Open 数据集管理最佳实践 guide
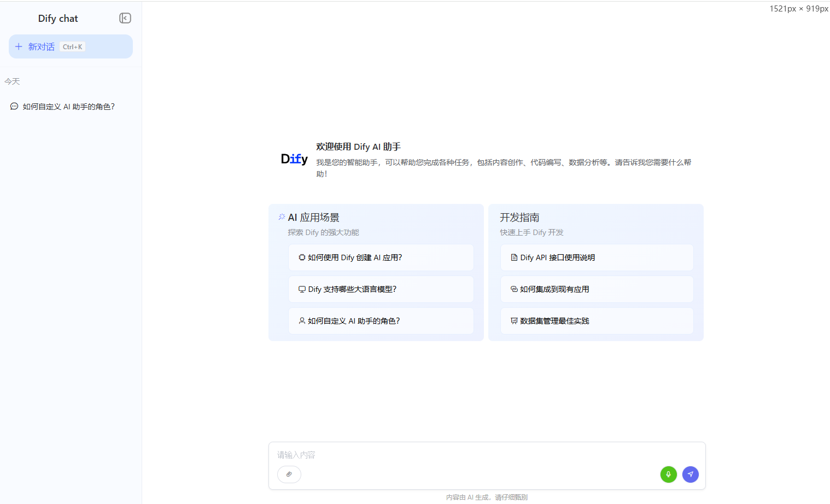 pyautogui.click(x=597, y=321)
